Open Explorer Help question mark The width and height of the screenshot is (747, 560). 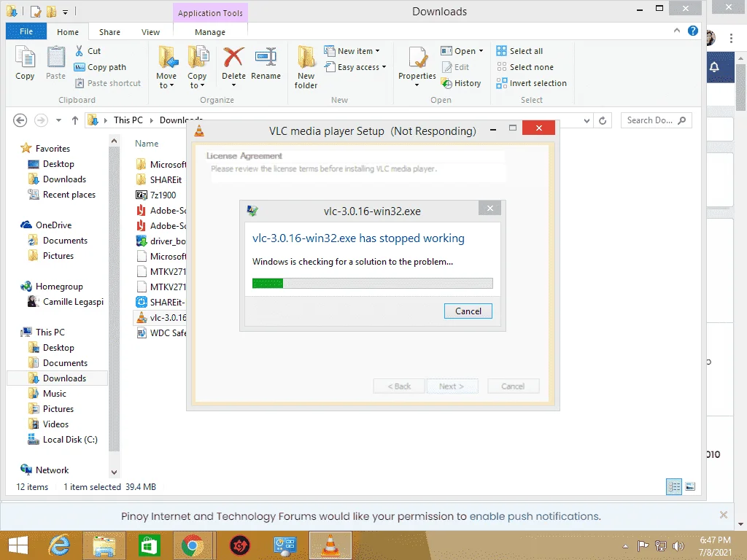click(693, 31)
